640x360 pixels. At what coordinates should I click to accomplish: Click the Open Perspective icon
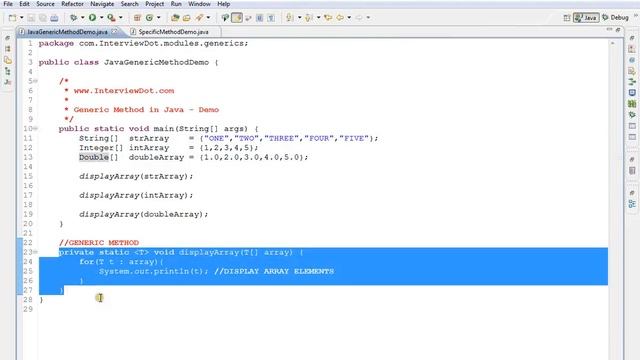click(x=567, y=18)
